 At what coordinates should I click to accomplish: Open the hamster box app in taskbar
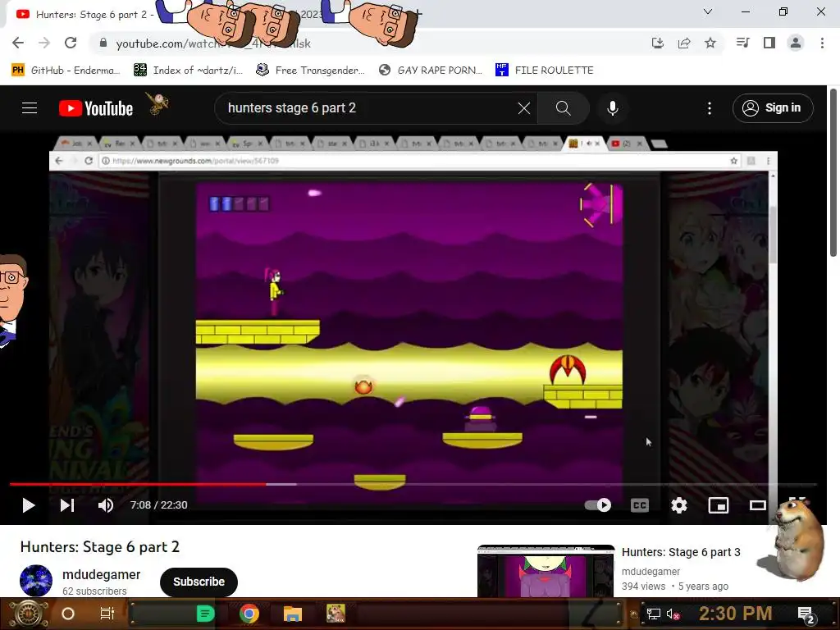pyautogui.click(x=336, y=614)
